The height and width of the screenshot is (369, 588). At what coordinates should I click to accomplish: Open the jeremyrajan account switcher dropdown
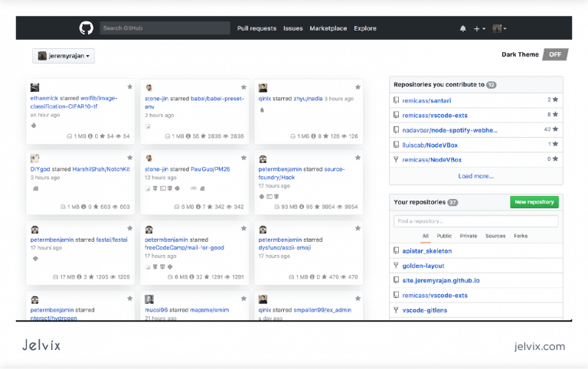click(x=64, y=56)
